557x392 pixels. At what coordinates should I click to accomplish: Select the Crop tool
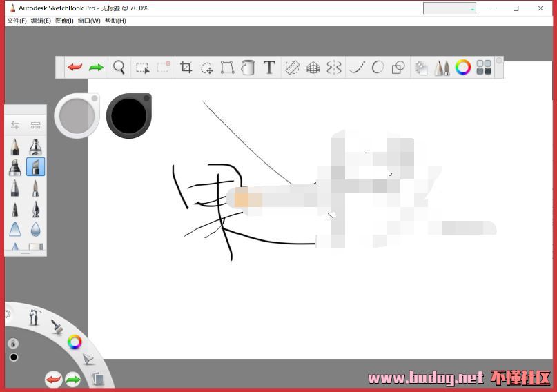tap(186, 68)
